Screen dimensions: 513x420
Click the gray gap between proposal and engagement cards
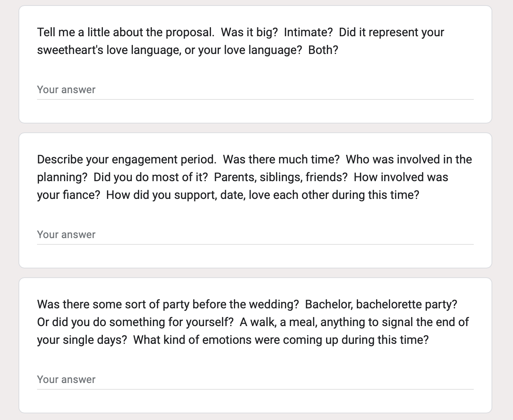(x=255, y=128)
